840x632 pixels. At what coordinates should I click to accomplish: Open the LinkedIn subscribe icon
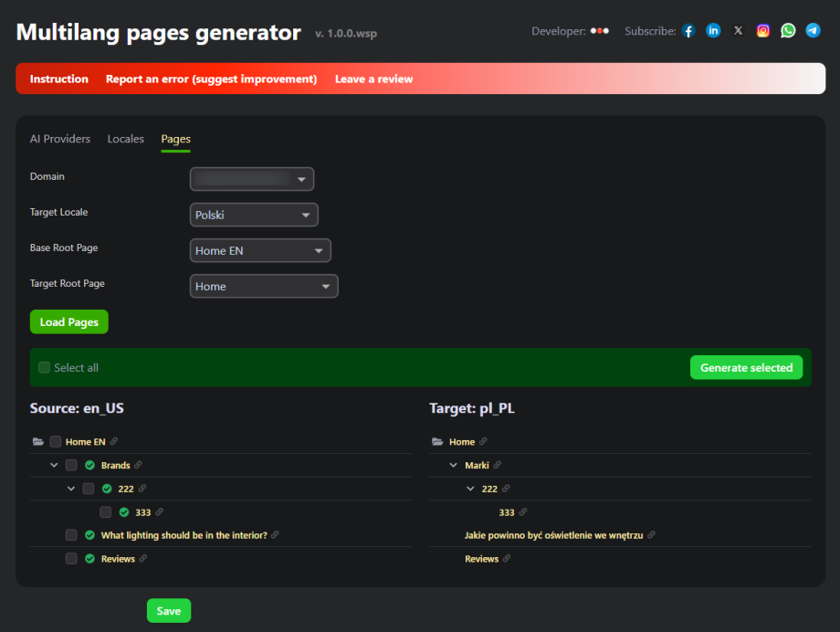[x=713, y=30]
